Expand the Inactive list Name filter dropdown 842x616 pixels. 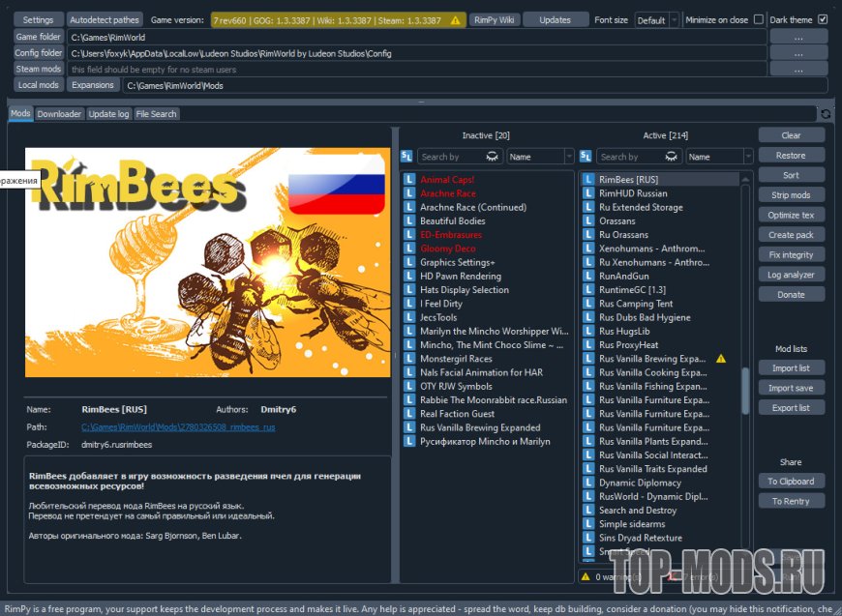540,157
